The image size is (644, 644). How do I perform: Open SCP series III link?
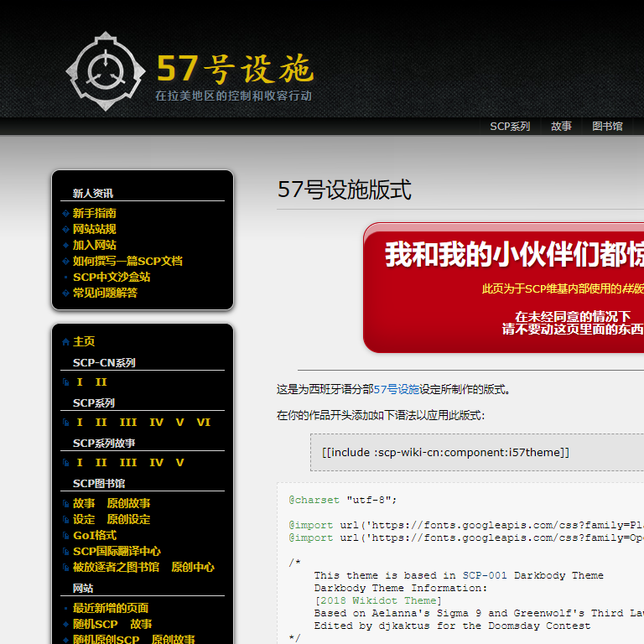pos(127,423)
